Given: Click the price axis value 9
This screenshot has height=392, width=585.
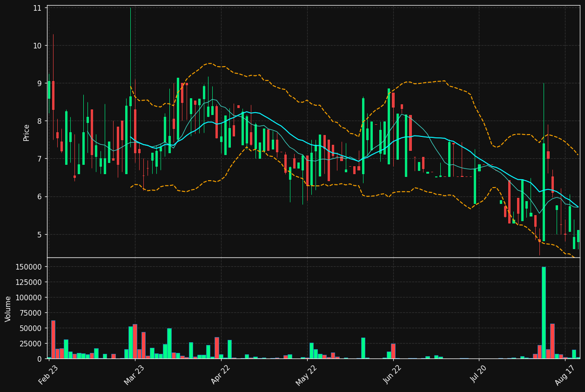Looking at the screenshot, I should click(x=39, y=83).
